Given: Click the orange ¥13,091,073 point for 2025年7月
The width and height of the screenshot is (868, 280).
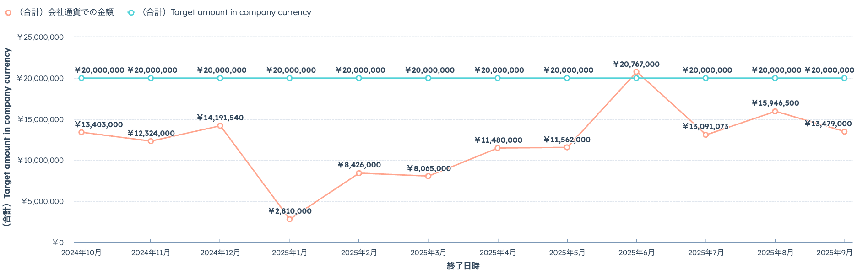Looking at the screenshot, I should point(705,135).
